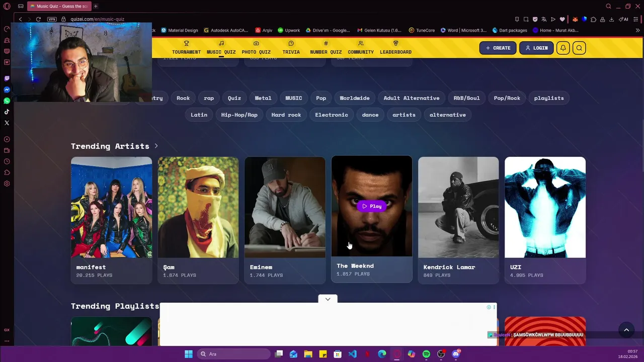Show more bookmarks with double chevron
Viewport: 644px width, 362px height.
coord(637,30)
